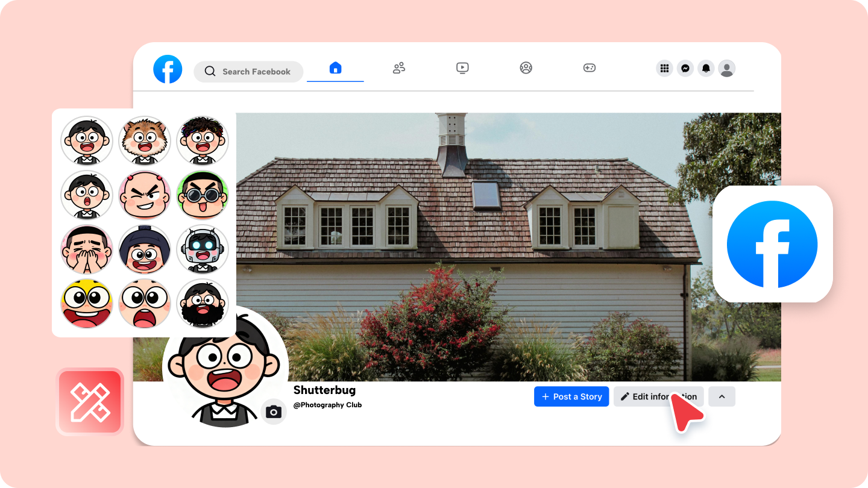Select the Home tab in the navbar

[x=335, y=69]
